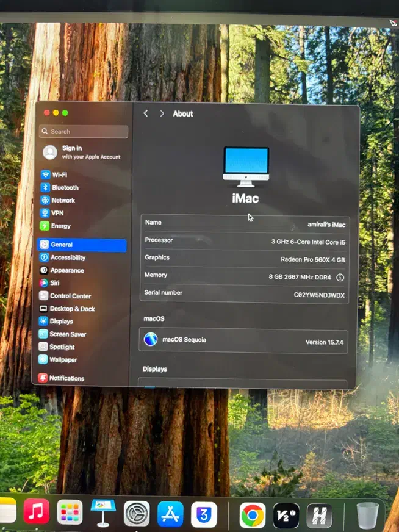Click the Memory info button
Viewport: 399px width, 532px height.
click(340, 278)
